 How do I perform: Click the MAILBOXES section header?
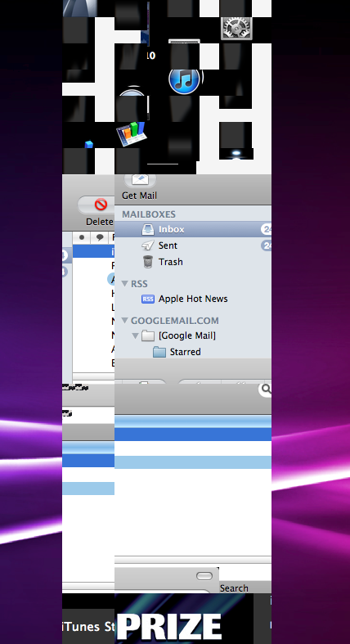point(149,214)
